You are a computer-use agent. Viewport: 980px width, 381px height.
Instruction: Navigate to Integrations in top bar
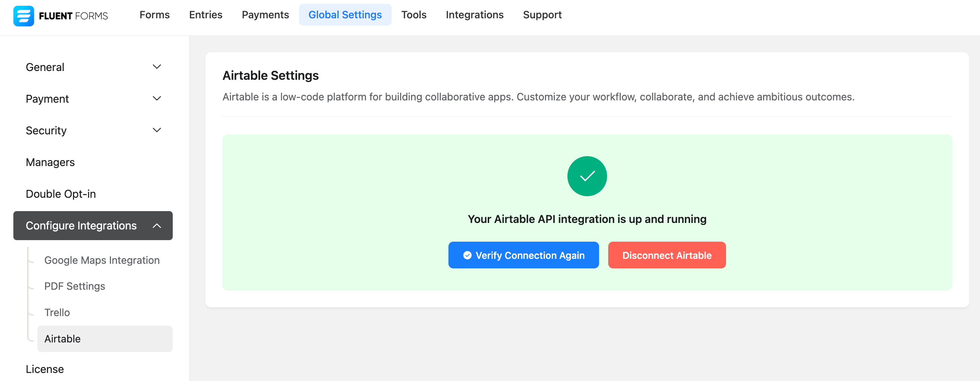[474, 15]
